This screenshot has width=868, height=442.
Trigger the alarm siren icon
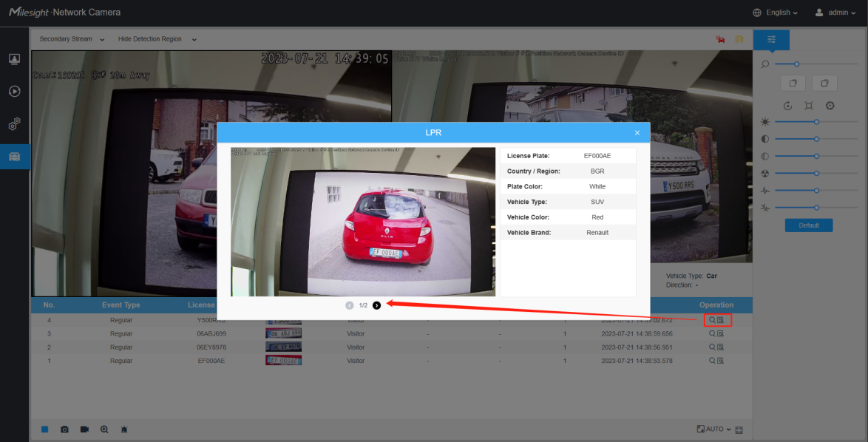[124, 429]
